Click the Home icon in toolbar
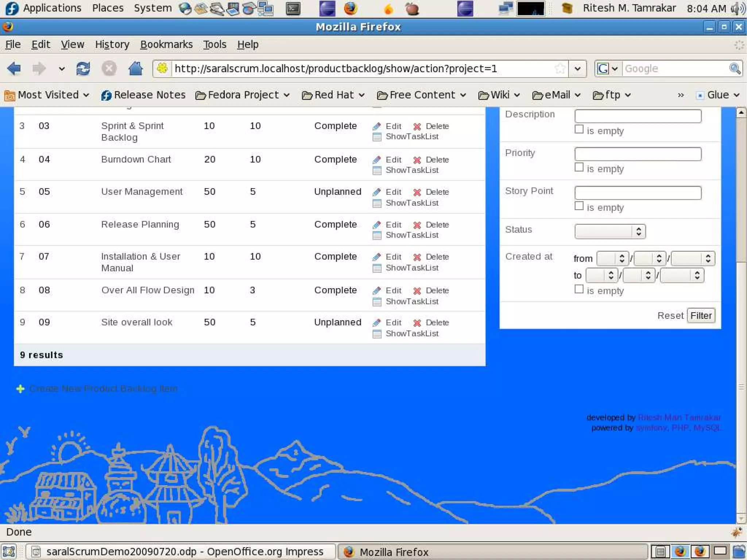 point(135,68)
